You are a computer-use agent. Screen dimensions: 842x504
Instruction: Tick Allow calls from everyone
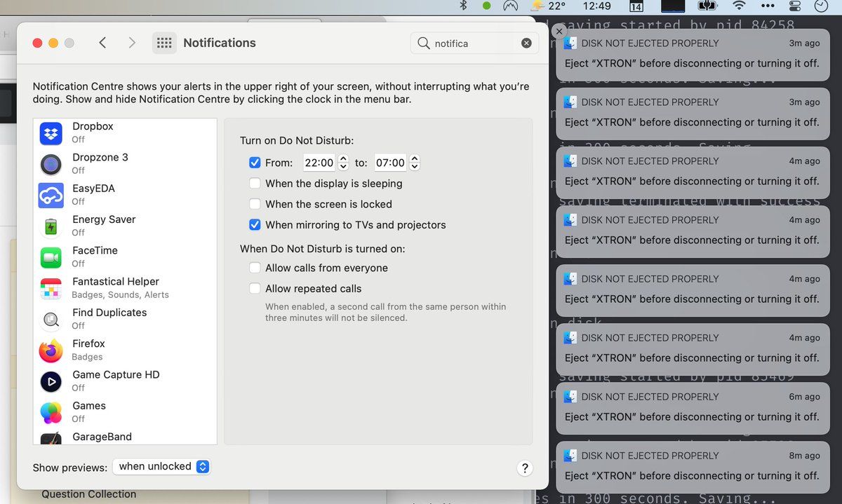tap(255, 268)
